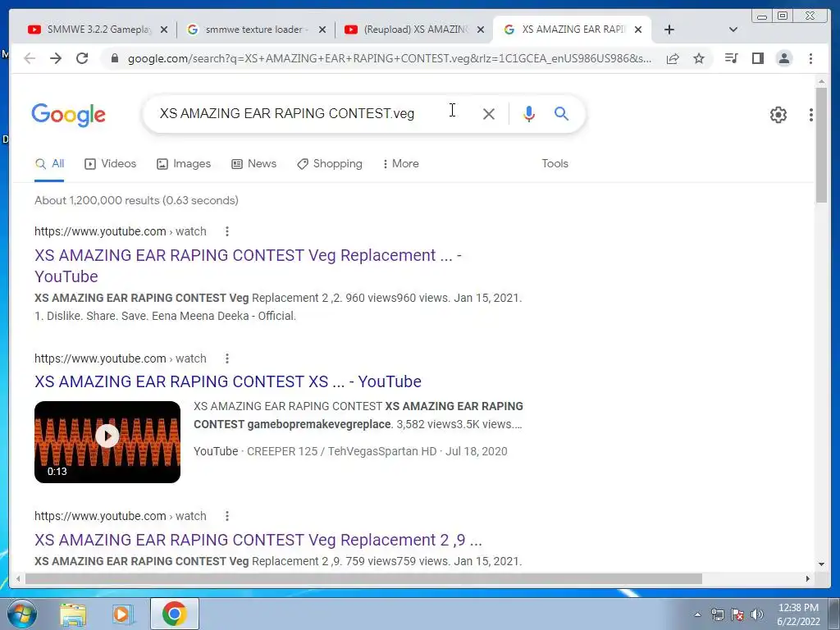Open the media control icon in the toolbar
840x630 pixels.
(731, 58)
